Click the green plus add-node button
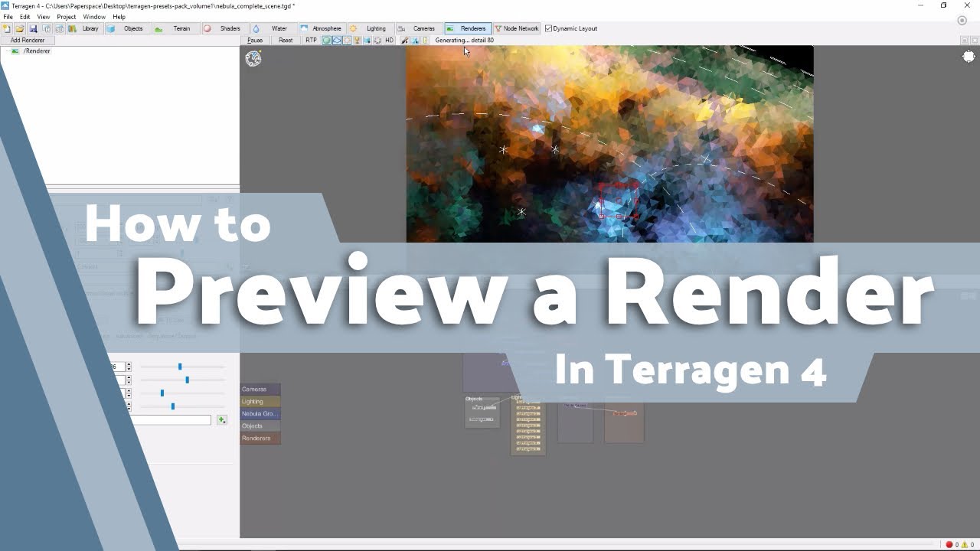Viewport: 980px width, 551px height. pyautogui.click(x=221, y=419)
